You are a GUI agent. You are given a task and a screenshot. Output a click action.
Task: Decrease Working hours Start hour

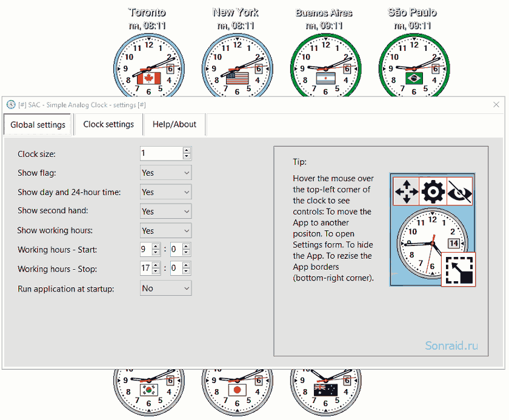tap(156, 252)
